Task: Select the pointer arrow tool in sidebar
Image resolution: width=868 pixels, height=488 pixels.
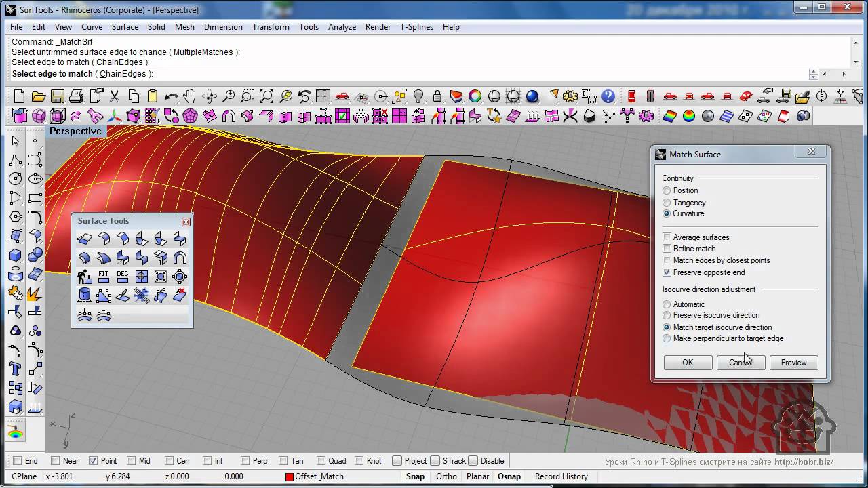Action: pos(16,141)
